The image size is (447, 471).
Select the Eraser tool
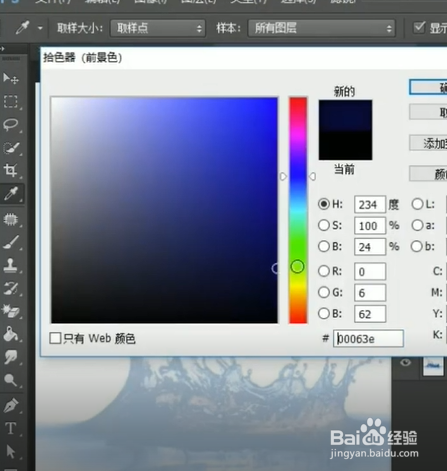11,311
